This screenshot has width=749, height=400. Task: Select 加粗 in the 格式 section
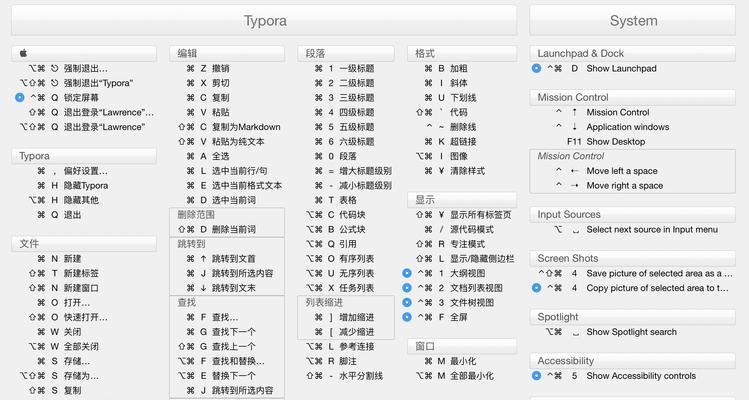click(x=446, y=68)
